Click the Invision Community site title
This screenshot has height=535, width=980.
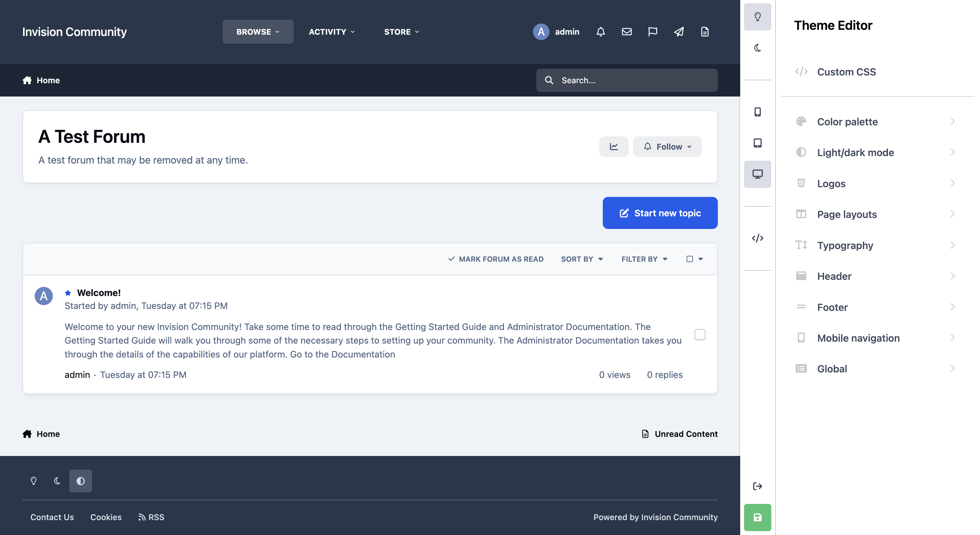pyautogui.click(x=74, y=31)
